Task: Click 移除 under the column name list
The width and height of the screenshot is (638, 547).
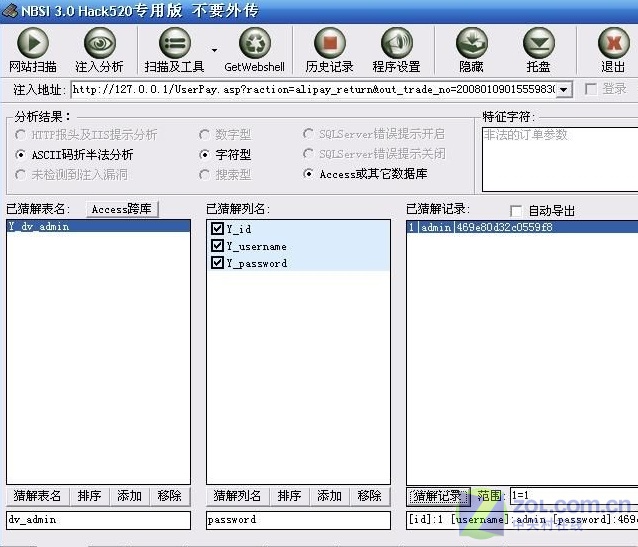Action: coord(369,496)
